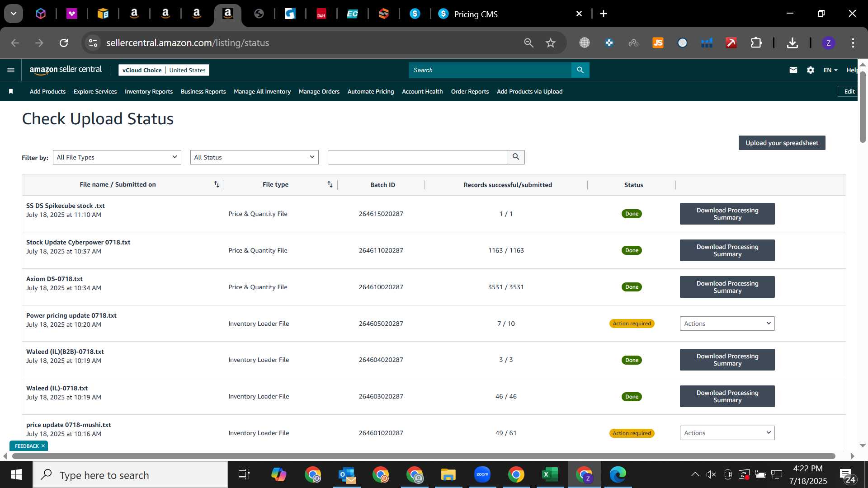Click the amazon seller central logo

tap(66, 70)
